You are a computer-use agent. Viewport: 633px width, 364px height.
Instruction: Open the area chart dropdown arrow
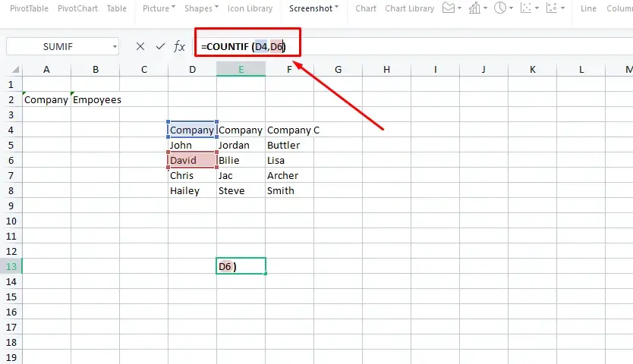click(x=459, y=8)
